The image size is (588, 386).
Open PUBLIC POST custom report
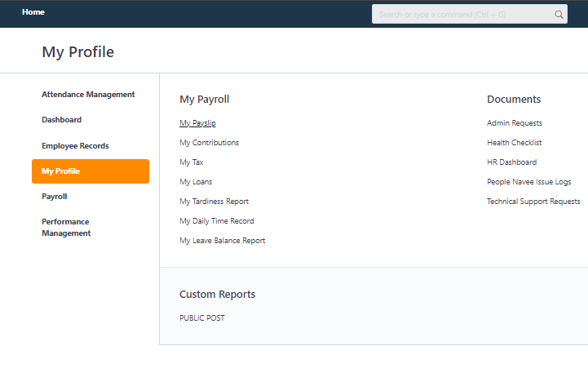point(201,318)
